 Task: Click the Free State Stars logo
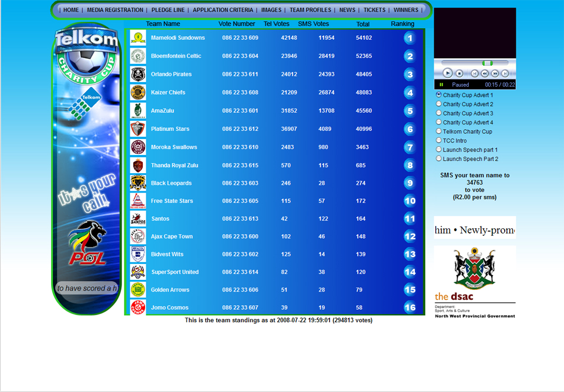[x=137, y=201]
